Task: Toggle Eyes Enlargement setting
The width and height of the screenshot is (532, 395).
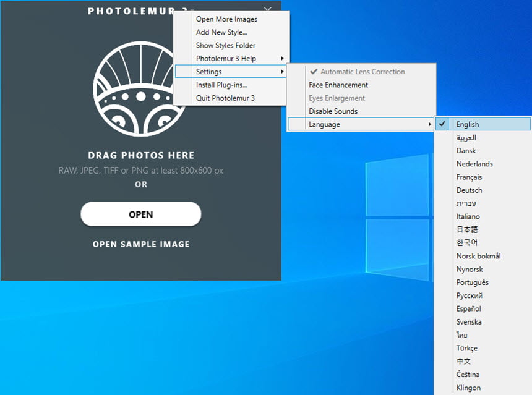Action: [361, 98]
